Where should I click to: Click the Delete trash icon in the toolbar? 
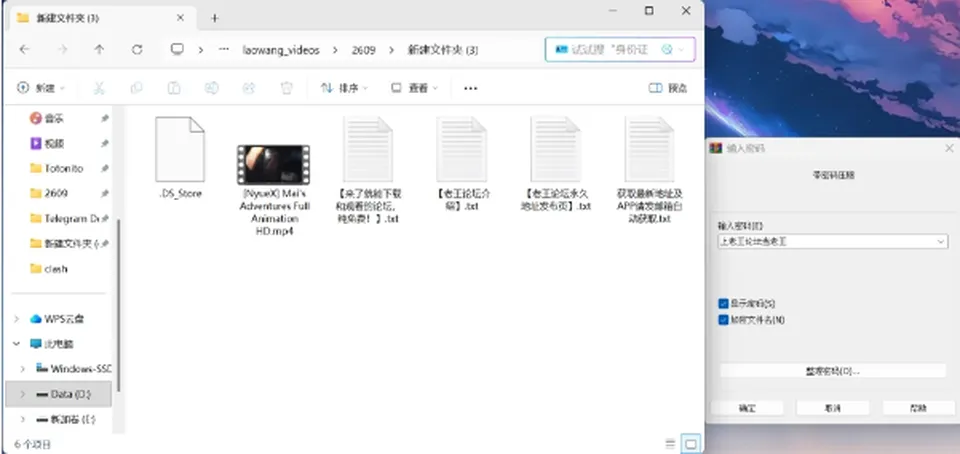[x=287, y=88]
